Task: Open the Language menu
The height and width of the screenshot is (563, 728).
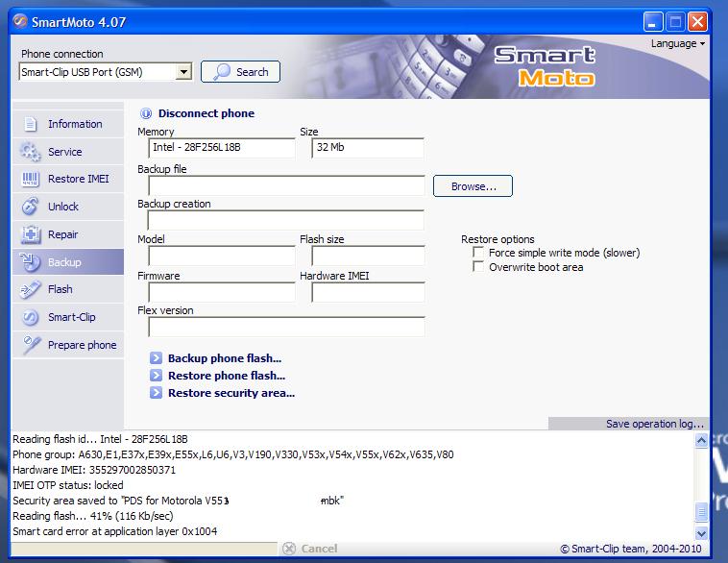Action: pyautogui.click(x=678, y=43)
